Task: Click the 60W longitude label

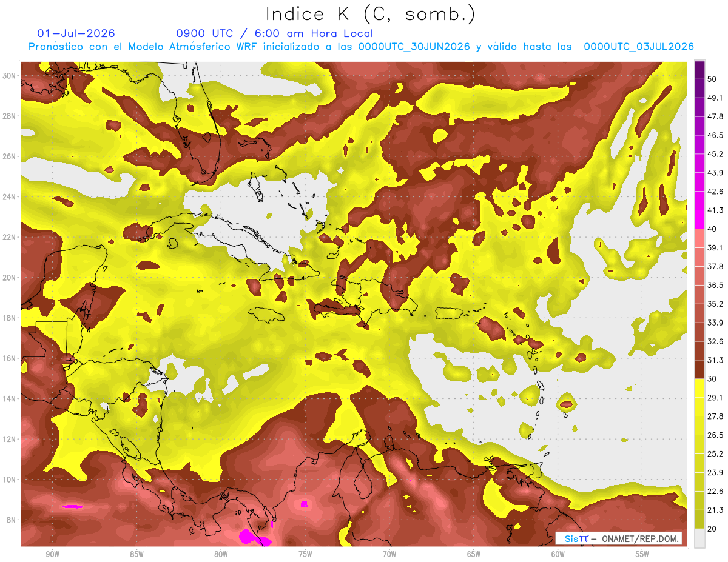Action: click(558, 554)
